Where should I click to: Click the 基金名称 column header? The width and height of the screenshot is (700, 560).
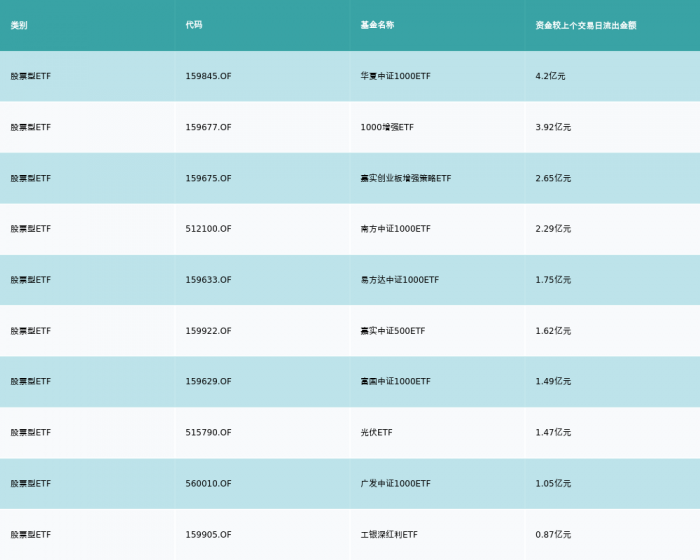click(x=377, y=25)
